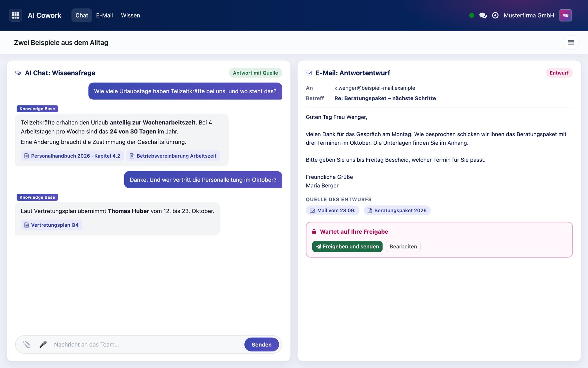Image resolution: width=588 pixels, height=368 pixels.
Task: Click the Maria Berger signature line
Action: (x=322, y=186)
